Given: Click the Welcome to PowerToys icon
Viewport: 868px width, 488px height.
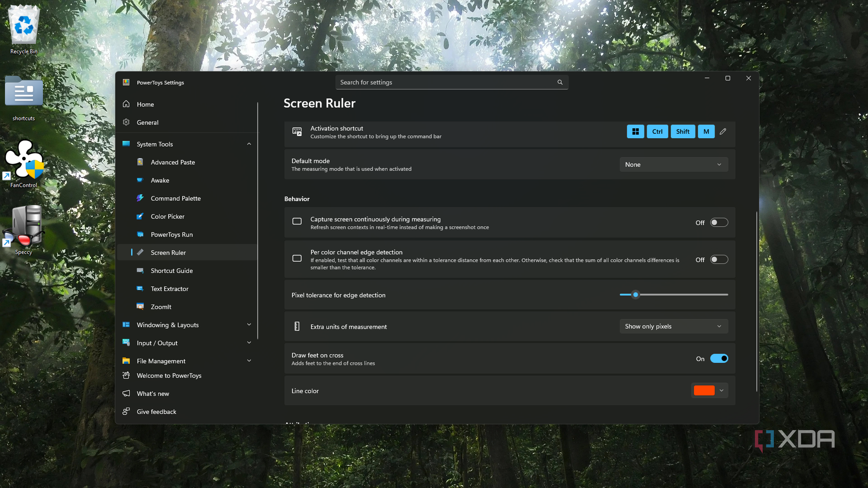Looking at the screenshot, I should 126,375.
